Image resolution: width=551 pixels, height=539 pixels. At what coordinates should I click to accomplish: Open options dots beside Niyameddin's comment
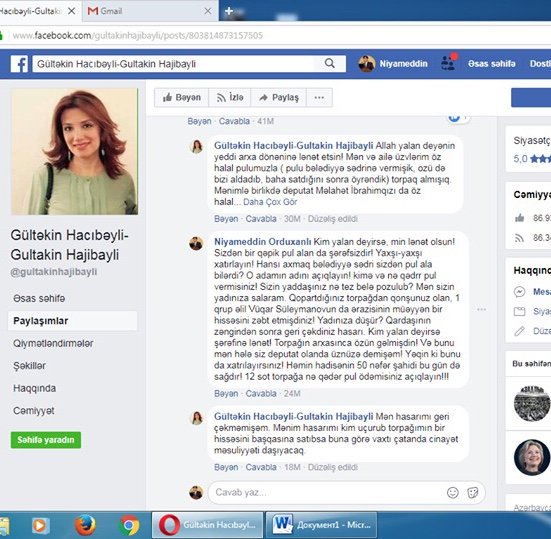(481, 309)
